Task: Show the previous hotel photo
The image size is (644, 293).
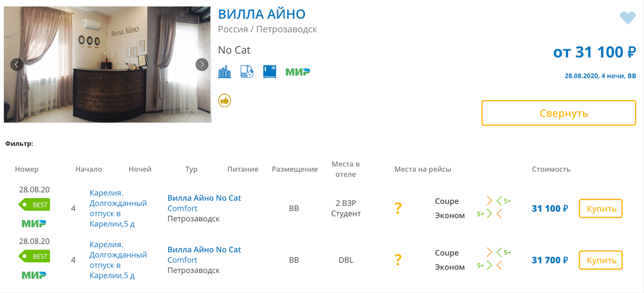Action: pos(17,64)
